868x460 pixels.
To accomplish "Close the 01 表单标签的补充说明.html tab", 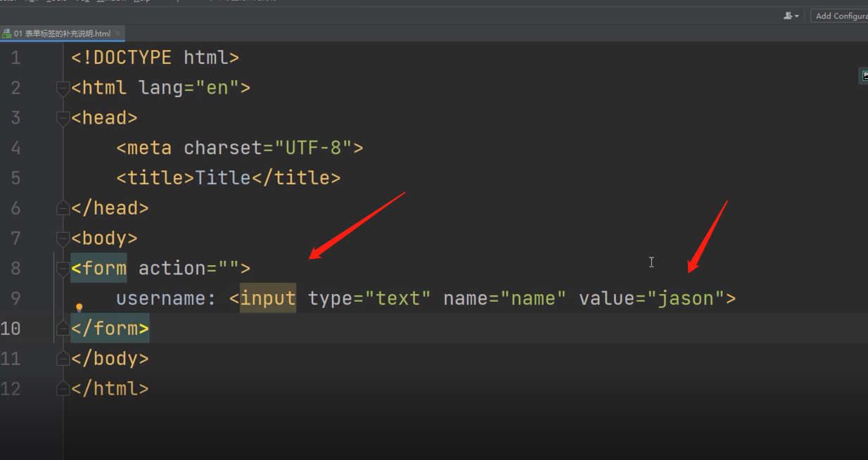I will (117, 34).
